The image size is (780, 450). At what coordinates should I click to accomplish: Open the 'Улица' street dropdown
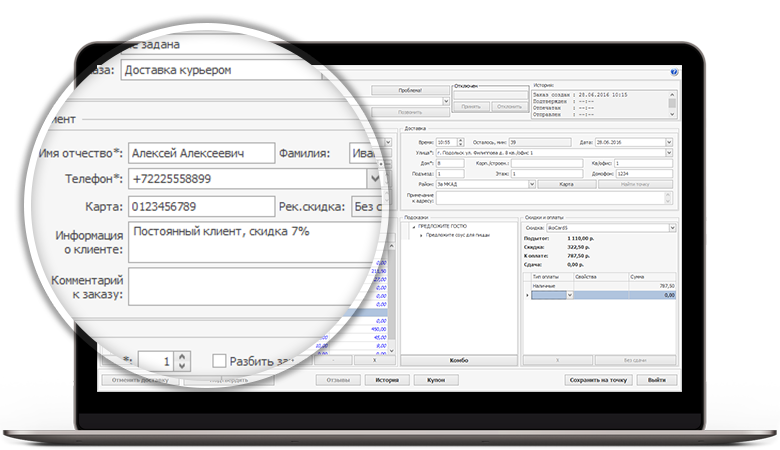[671, 152]
